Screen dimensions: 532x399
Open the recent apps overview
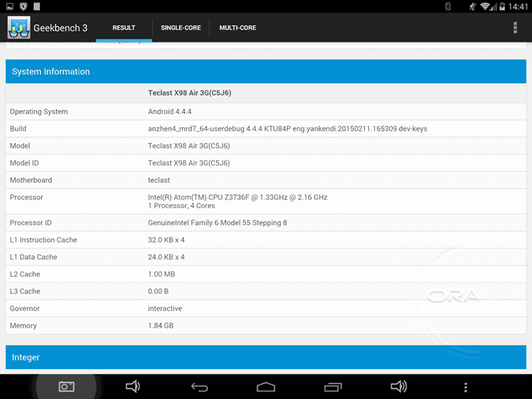333,386
